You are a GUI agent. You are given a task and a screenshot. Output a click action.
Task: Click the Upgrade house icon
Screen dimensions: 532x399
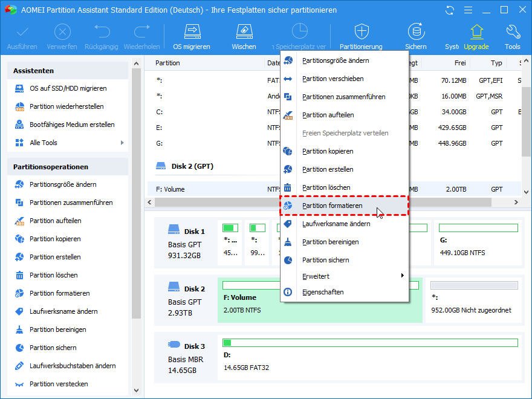tap(477, 32)
